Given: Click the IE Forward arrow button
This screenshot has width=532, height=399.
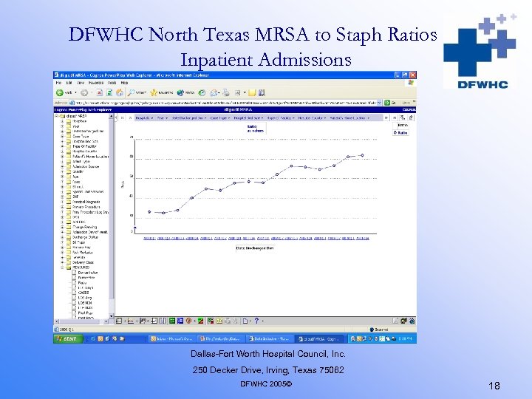Looking at the screenshot, I should 84,92.
